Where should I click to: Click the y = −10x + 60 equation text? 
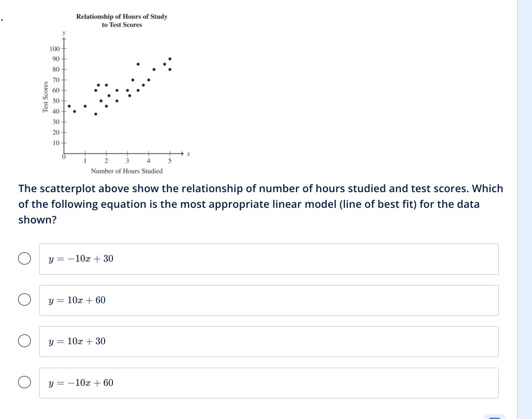(x=81, y=383)
